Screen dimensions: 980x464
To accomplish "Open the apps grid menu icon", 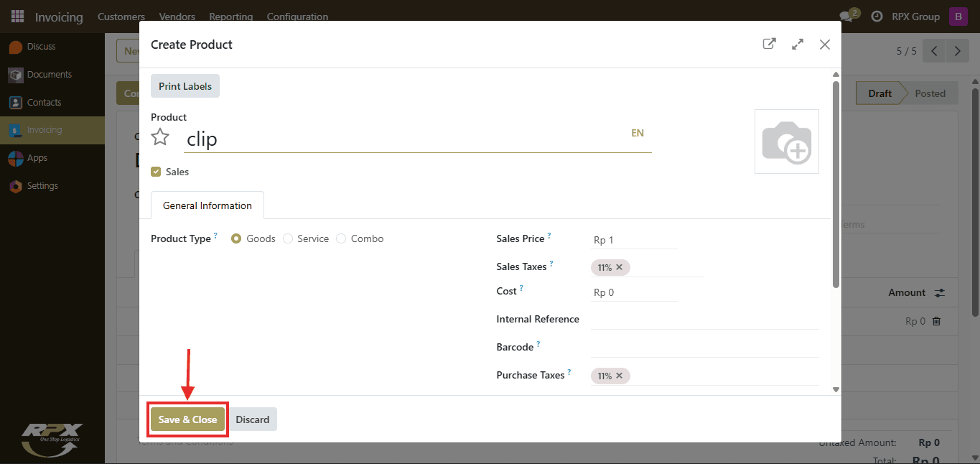I will [18, 17].
